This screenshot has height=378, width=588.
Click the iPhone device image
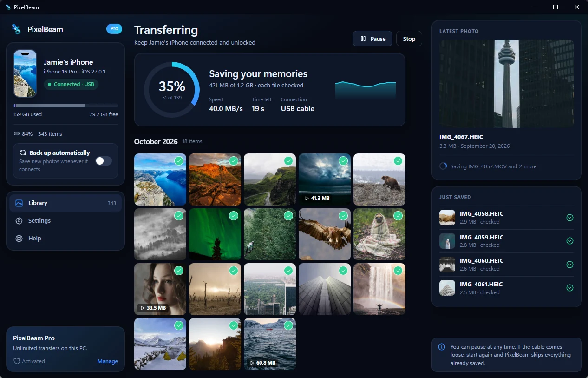pyautogui.click(x=25, y=73)
